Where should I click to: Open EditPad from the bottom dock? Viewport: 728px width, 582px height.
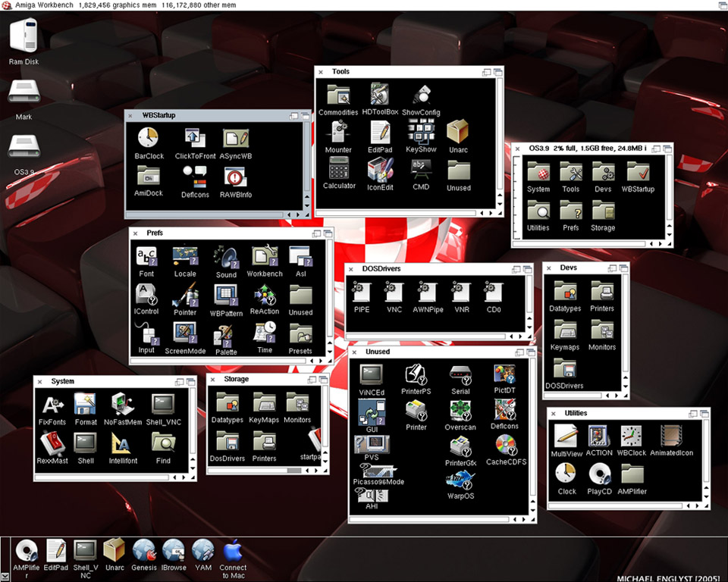(x=56, y=551)
